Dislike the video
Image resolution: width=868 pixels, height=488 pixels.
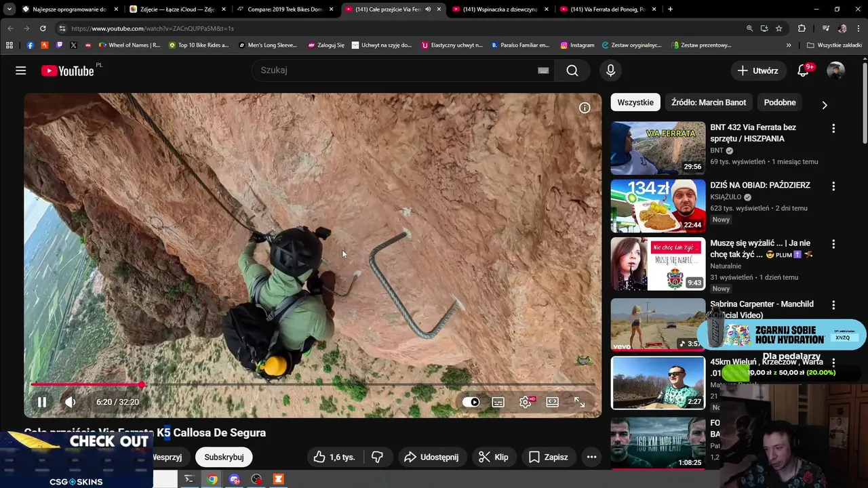[x=378, y=457]
